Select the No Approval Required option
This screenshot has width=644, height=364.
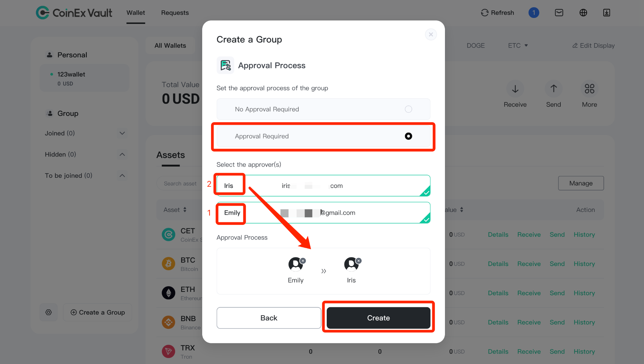(323, 109)
